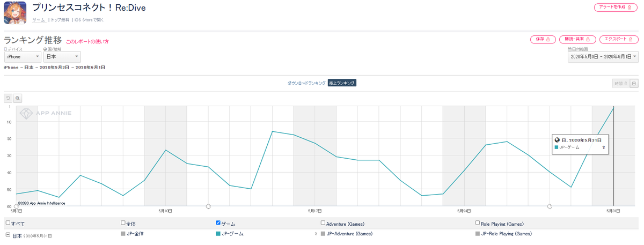Image resolution: width=644 pixels, height=245 pixels.
Task: Click the lock icon on 保存 button
Action: click(x=548, y=39)
